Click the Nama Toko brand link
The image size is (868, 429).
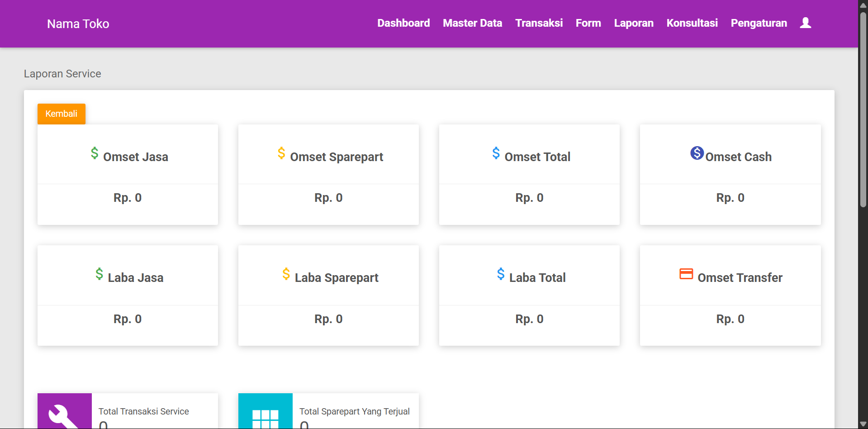tap(78, 24)
